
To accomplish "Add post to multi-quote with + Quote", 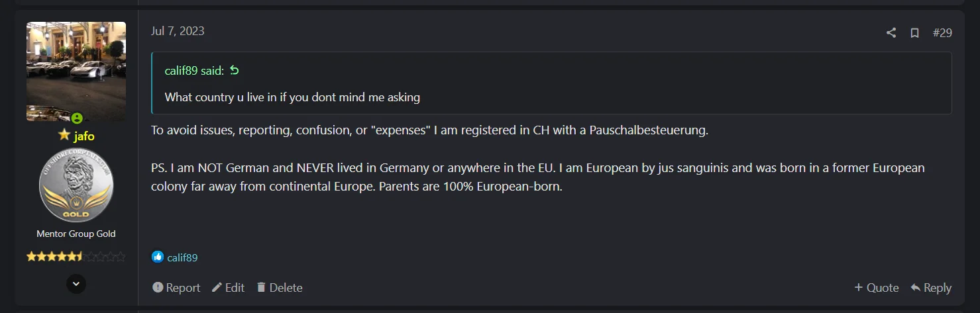I will click(x=876, y=287).
